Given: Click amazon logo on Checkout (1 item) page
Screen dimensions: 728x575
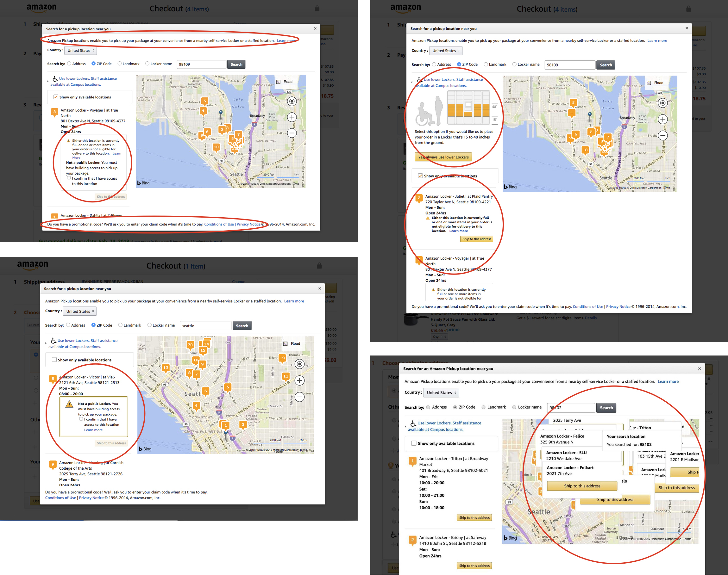Looking at the screenshot, I should coord(33,265).
